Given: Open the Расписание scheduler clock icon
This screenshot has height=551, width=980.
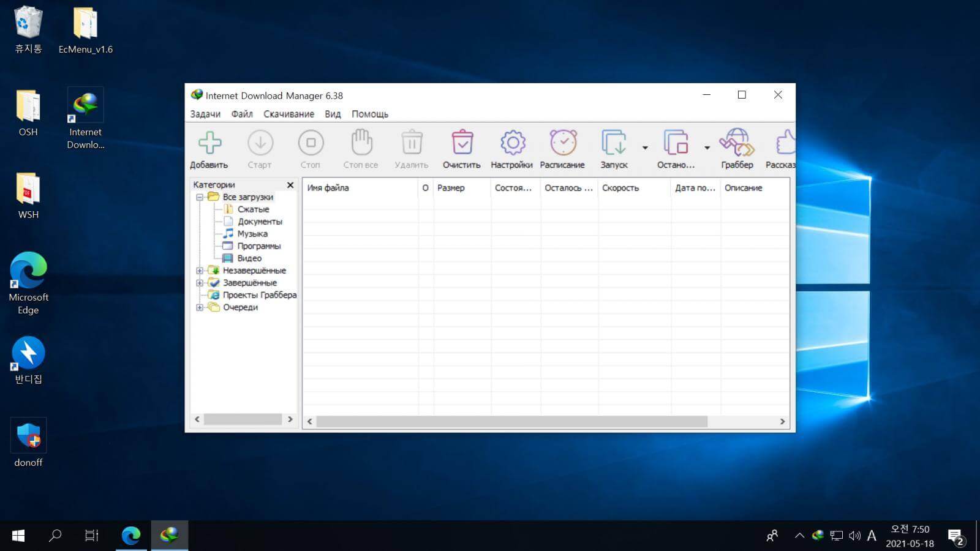Looking at the screenshot, I should pyautogui.click(x=563, y=142).
